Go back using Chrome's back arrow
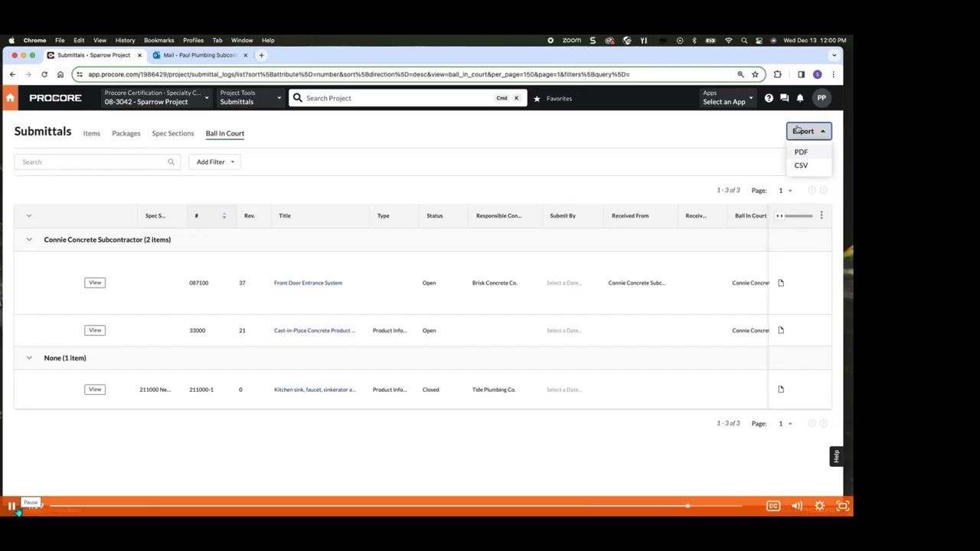The width and height of the screenshot is (980, 551). coord(12,74)
